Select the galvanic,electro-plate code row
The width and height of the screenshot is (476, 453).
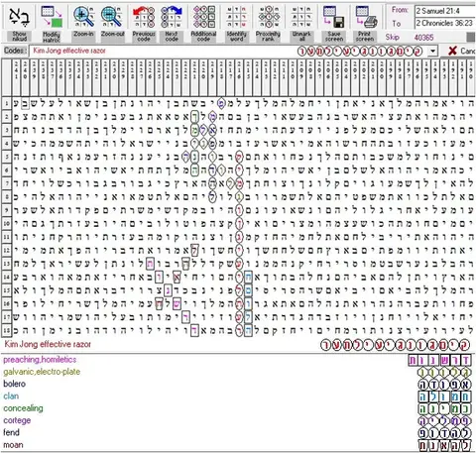238,372
